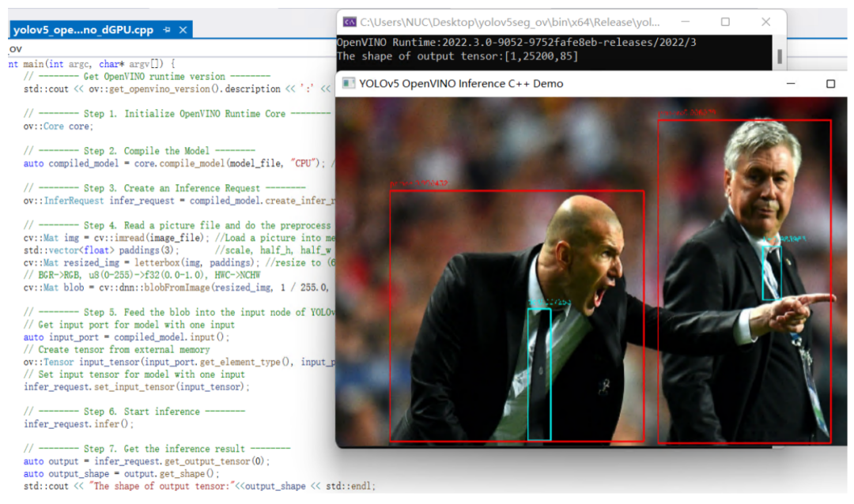
Task: Click the 'BGR->RGB, u8(0-255)' comment line
Action: click(x=142, y=276)
